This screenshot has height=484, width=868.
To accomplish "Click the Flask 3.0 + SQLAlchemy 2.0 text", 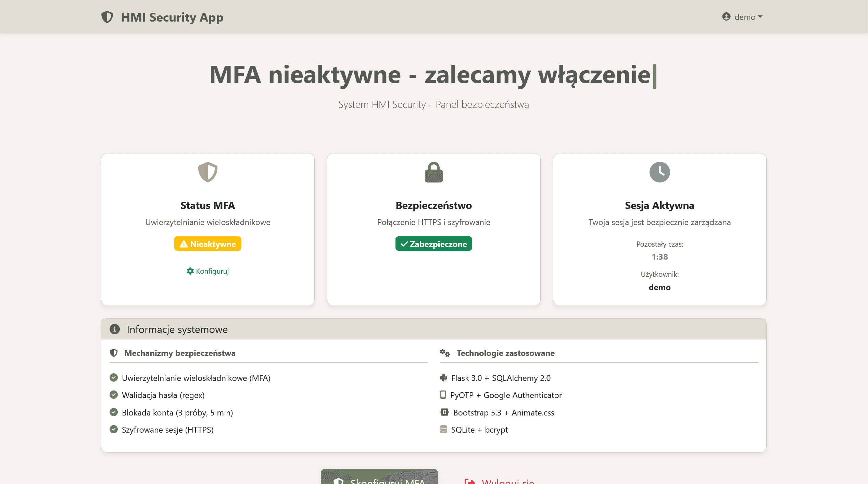I will coord(501,378).
